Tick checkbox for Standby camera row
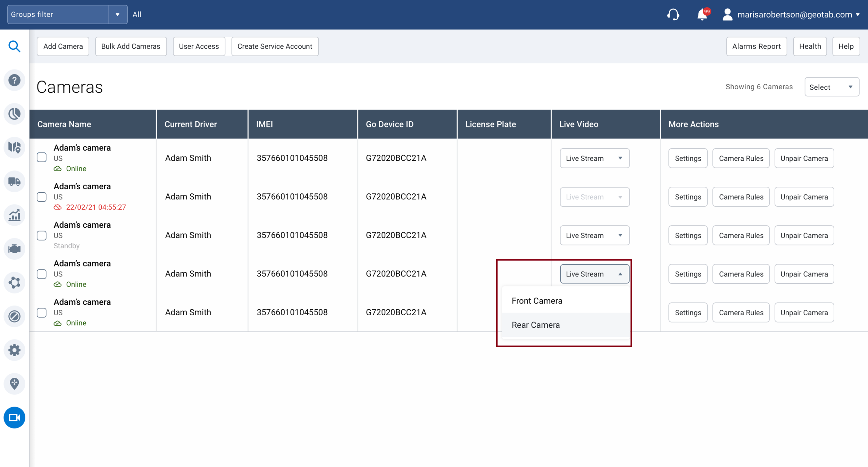Image resolution: width=868 pixels, height=467 pixels. (x=42, y=235)
